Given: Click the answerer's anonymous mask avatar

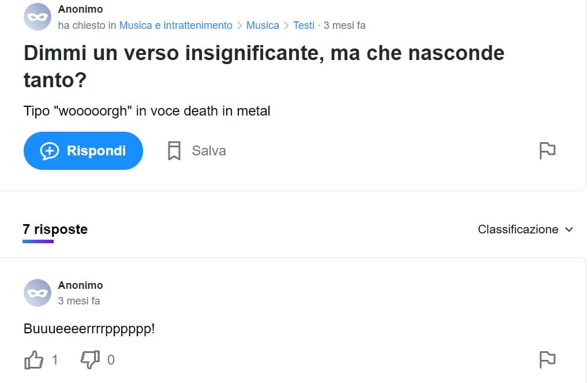Looking at the screenshot, I should tap(38, 293).
